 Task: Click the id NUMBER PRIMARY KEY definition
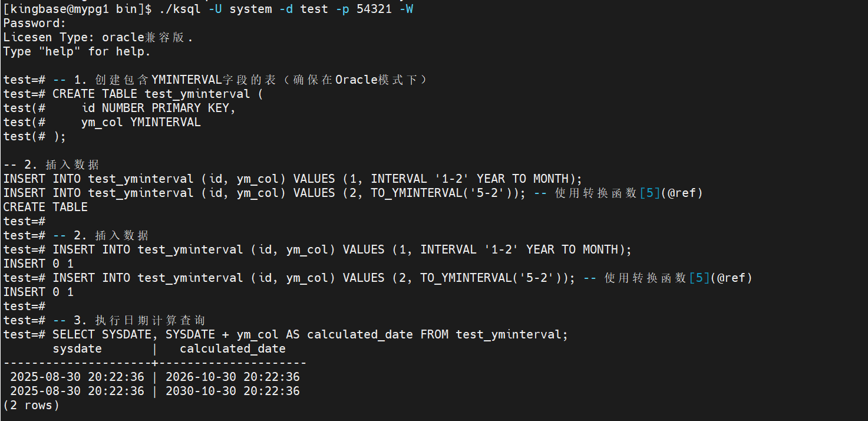[x=159, y=108]
